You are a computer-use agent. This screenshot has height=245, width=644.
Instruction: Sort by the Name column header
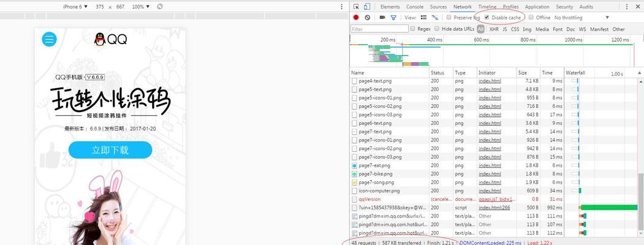tap(389, 73)
